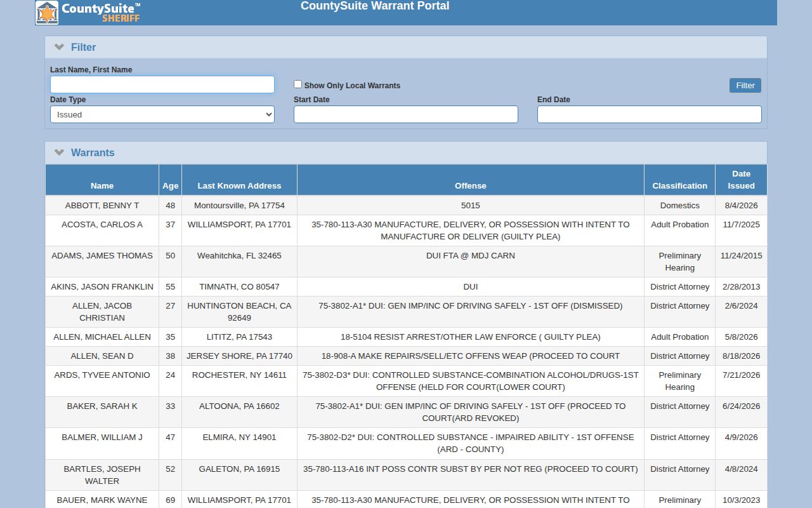The image size is (812, 508).
Task: Click ALLEN, JACOB CHRISTIAN name cell
Action: (x=102, y=312)
